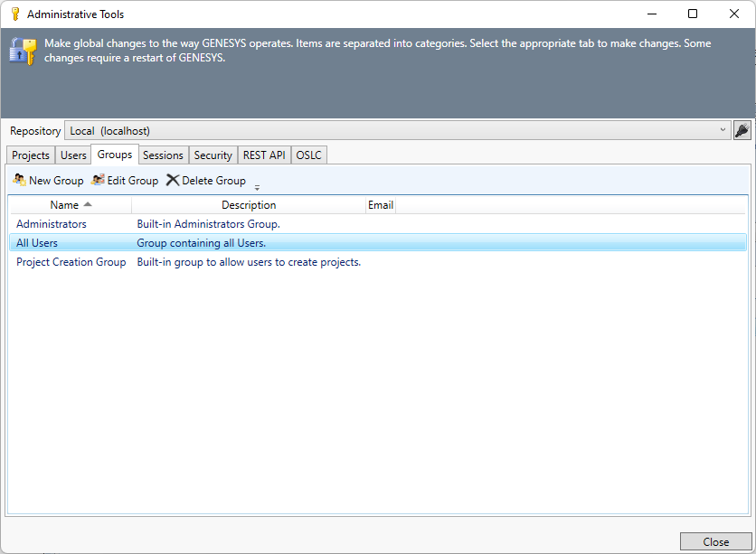Open the Users tab
The width and height of the screenshot is (756, 554).
pyautogui.click(x=72, y=155)
